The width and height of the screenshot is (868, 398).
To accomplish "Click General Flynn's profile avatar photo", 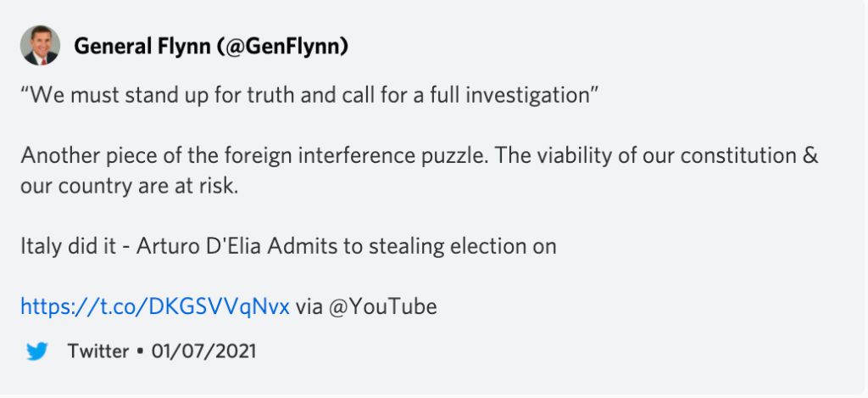I will click(x=40, y=46).
